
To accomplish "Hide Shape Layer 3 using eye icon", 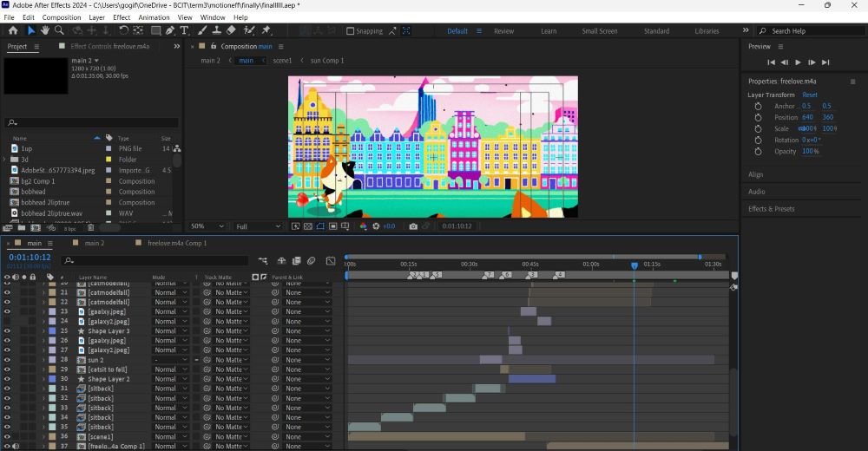I will coord(7,330).
